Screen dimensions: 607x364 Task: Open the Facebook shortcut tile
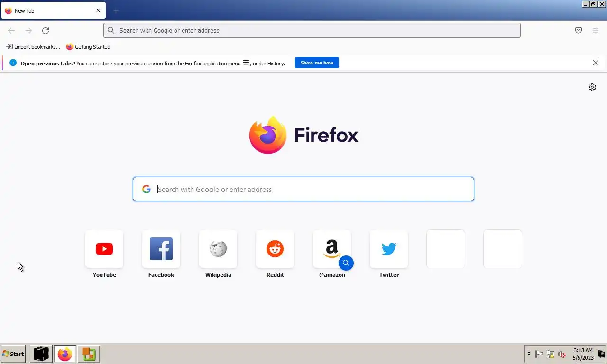pos(161,249)
